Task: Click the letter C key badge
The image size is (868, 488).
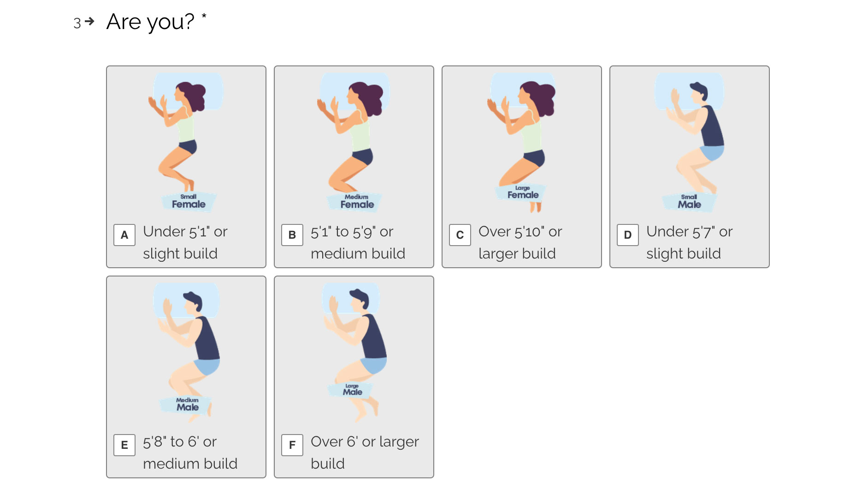Action: [x=460, y=235]
